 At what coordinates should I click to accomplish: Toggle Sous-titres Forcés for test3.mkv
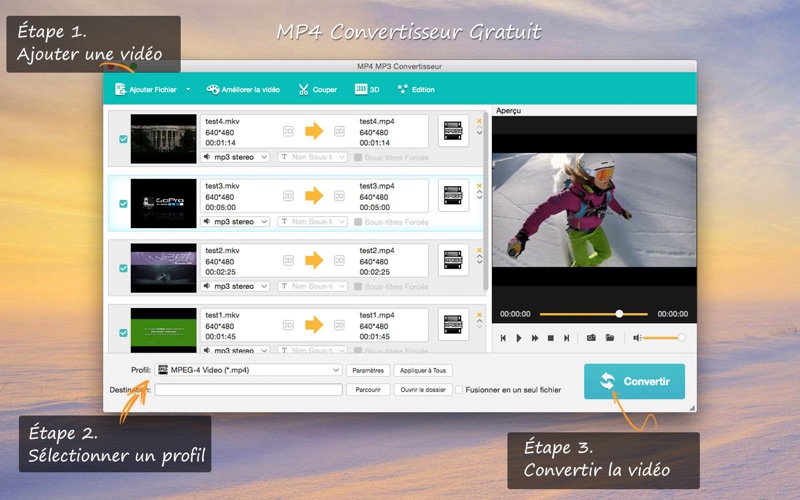(358, 222)
